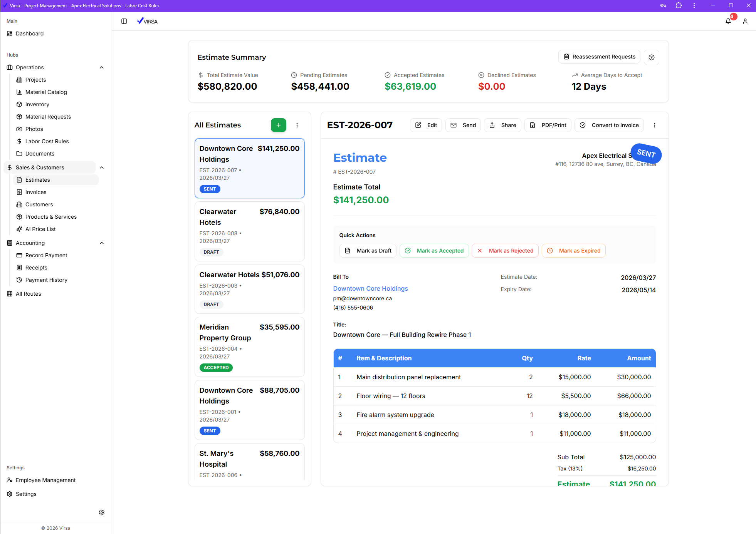Select EST-2026-003 Clearwater Hotels card

pyautogui.click(x=250, y=289)
